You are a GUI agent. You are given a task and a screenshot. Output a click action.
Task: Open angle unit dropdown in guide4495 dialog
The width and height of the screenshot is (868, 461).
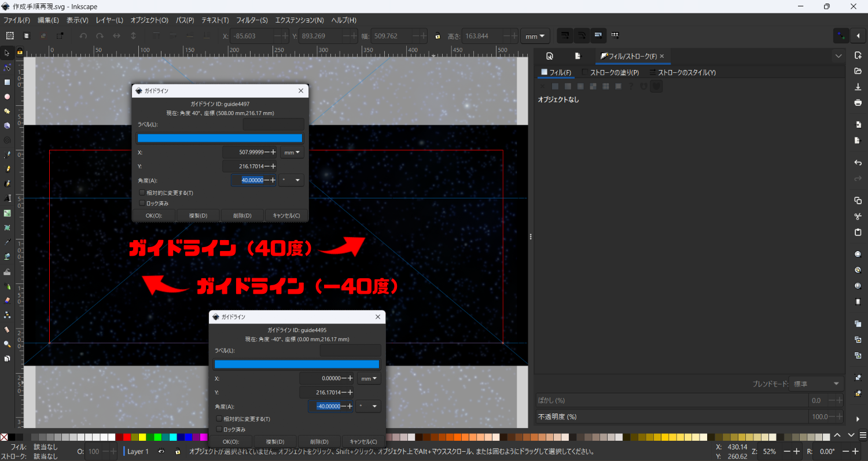click(369, 406)
